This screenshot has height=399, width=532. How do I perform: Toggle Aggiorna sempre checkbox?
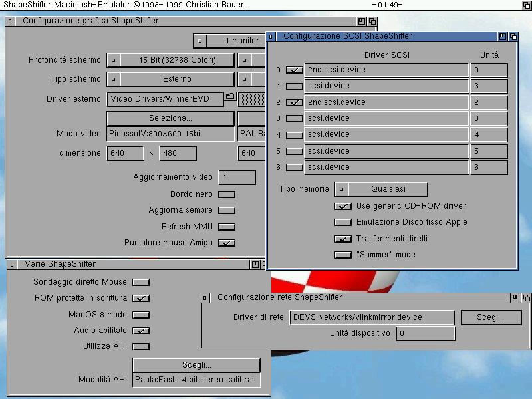(227, 211)
